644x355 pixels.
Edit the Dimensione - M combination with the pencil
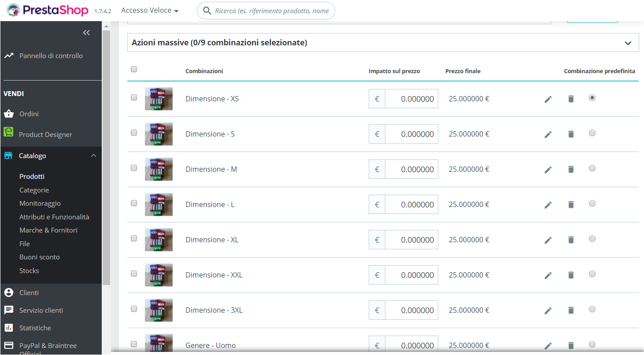pyautogui.click(x=548, y=170)
